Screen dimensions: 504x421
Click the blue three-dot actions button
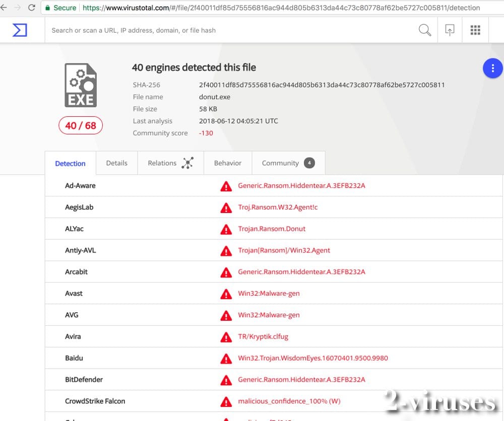pyautogui.click(x=492, y=68)
